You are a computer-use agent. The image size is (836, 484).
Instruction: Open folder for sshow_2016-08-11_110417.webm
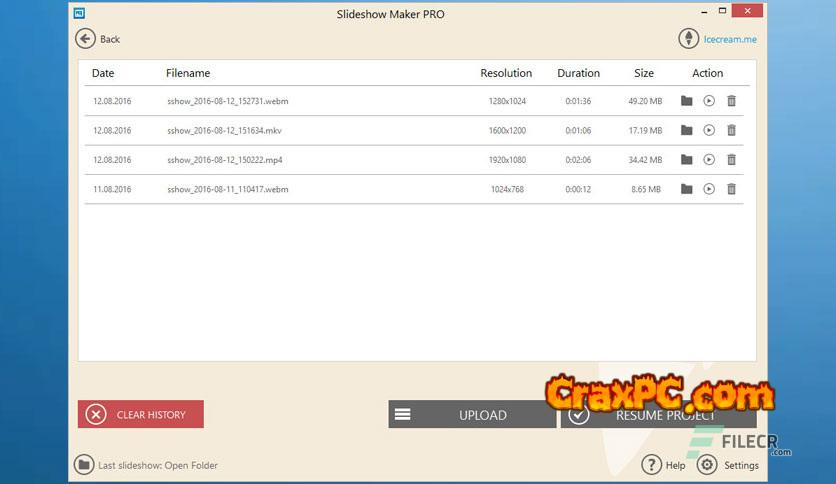687,189
